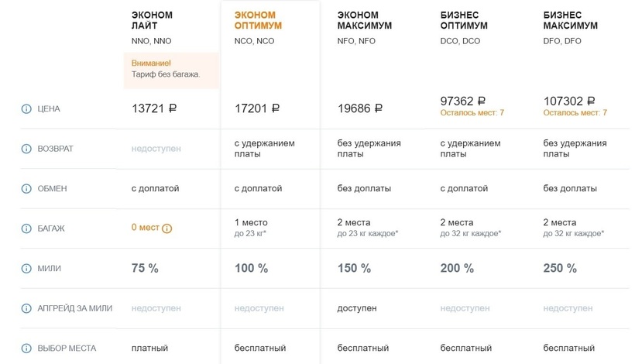Open info icon for ВЫБОР МЕСТА
635x364 pixels.
[x=26, y=349]
